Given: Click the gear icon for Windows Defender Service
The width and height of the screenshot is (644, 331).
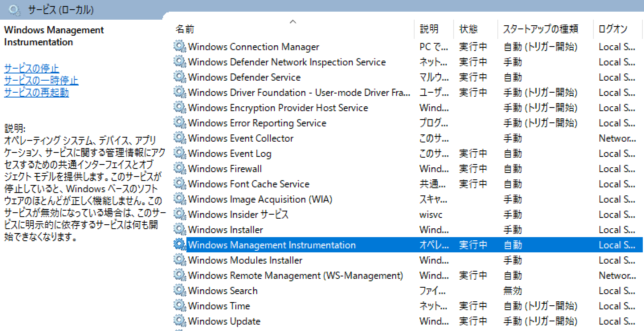Looking at the screenshot, I should 180,77.
